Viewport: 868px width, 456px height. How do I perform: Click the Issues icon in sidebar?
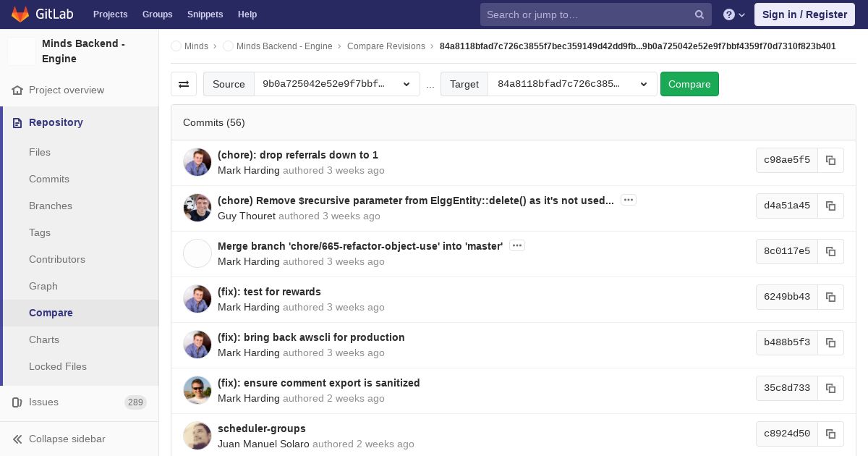point(17,402)
